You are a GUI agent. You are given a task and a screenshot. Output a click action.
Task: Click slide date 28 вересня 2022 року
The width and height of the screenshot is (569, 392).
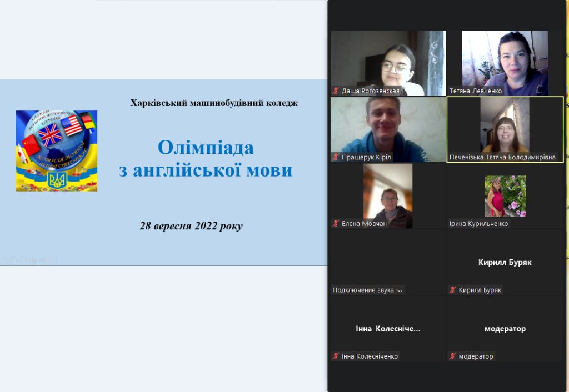pyautogui.click(x=191, y=225)
